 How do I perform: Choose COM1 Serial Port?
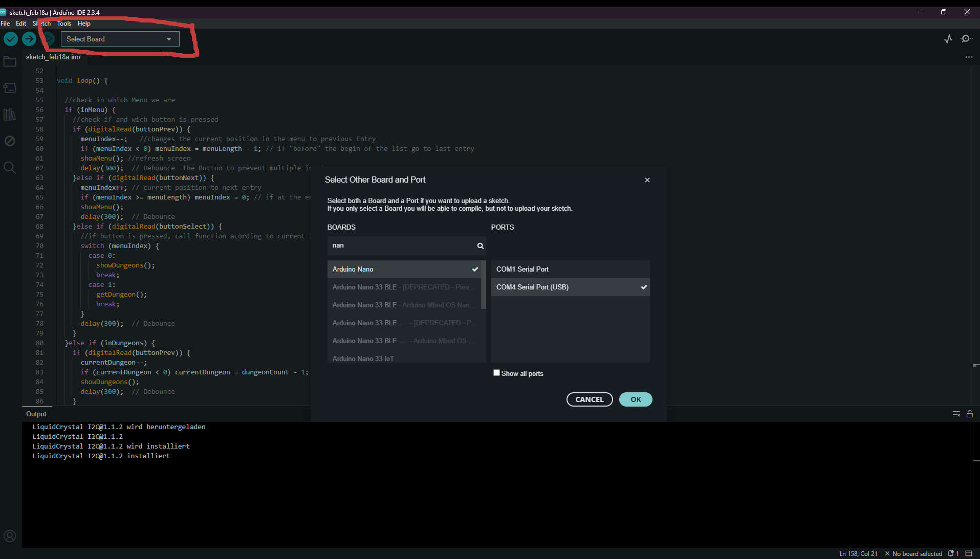tap(571, 269)
